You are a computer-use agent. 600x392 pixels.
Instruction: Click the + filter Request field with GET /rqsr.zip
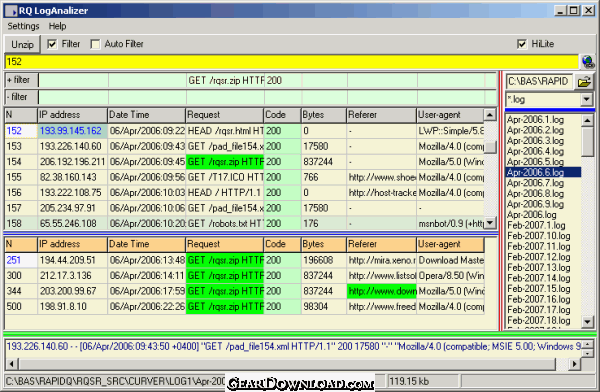(x=225, y=80)
